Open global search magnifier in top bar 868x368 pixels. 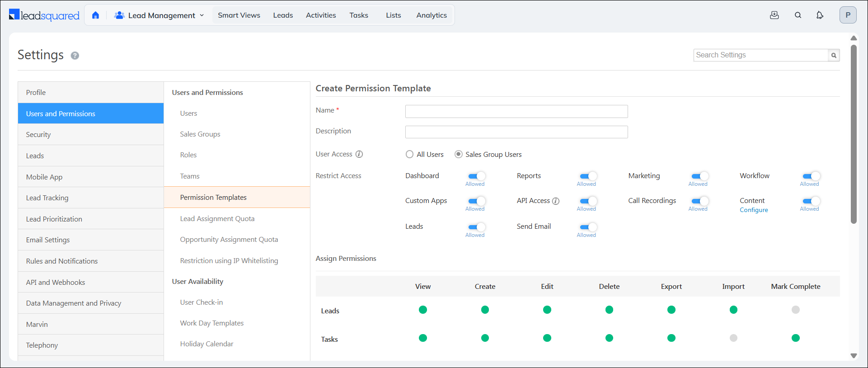[798, 15]
